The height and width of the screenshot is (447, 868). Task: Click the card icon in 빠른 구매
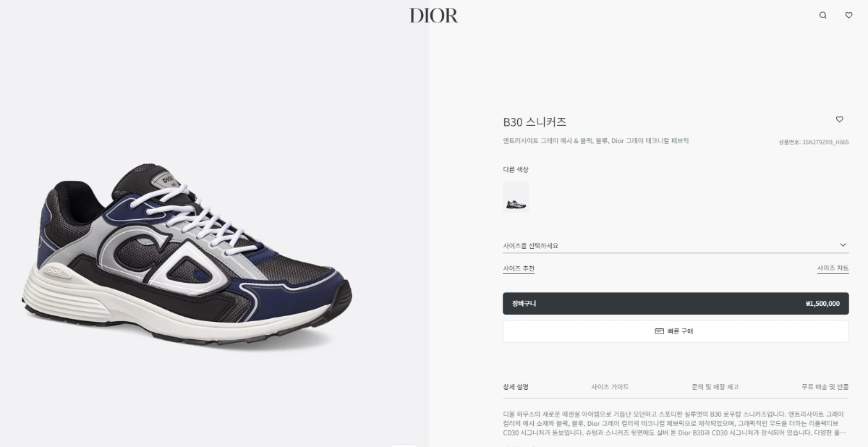659,331
